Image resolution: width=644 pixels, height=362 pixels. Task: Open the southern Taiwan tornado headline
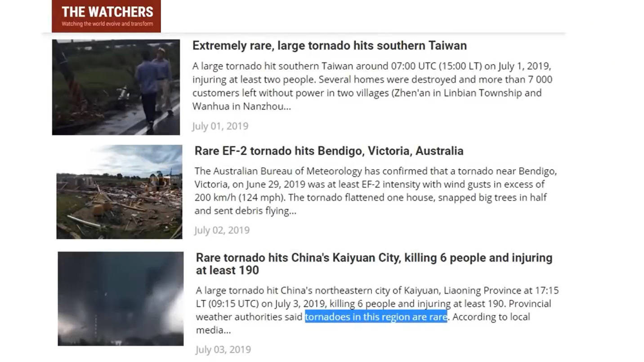coord(330,45)
